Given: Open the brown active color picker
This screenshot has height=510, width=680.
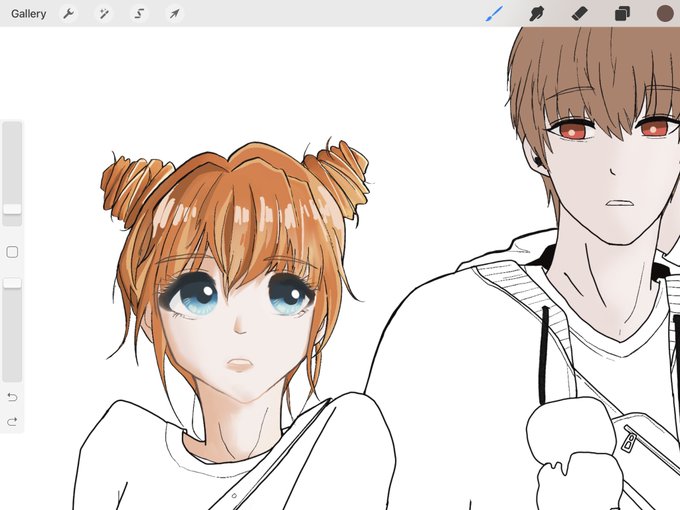Looking at the screenshot, I should click(x=665, y=13).
